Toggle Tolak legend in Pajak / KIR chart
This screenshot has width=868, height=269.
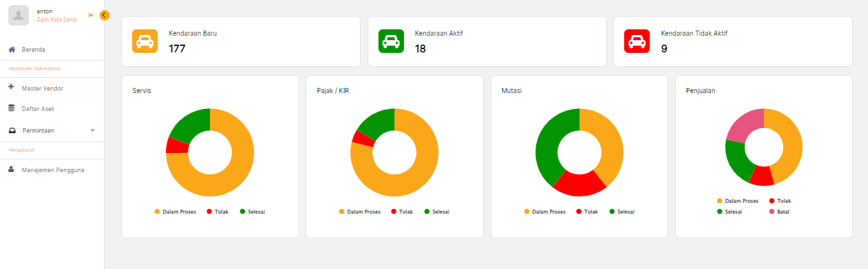tap(402, 212)
